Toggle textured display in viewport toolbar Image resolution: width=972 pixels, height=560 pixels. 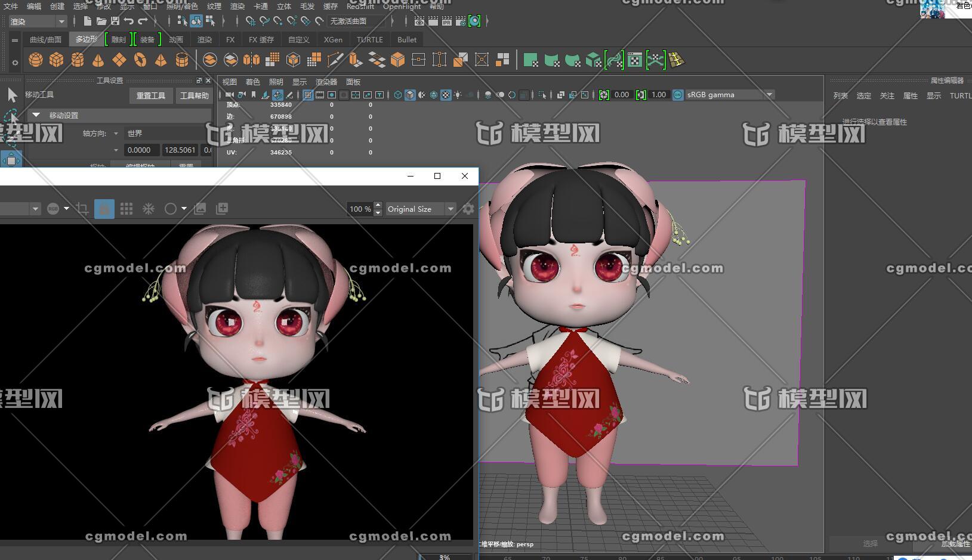pos(445,95)
